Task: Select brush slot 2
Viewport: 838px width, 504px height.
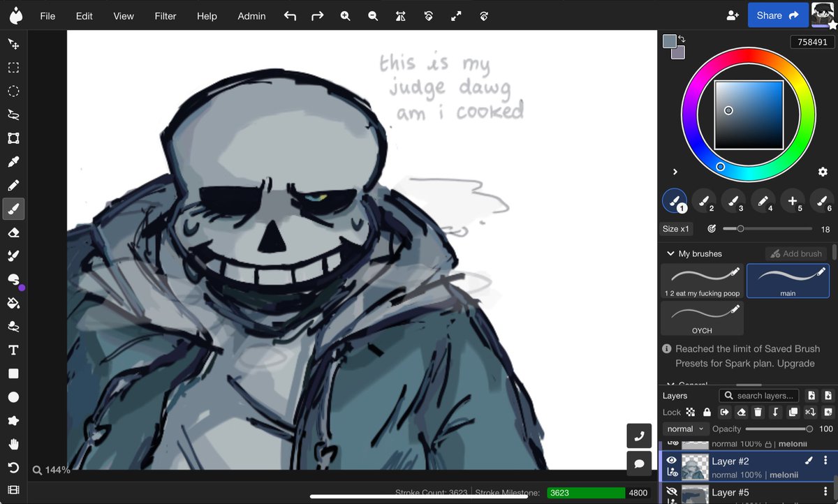Action: tap(704, 201)
